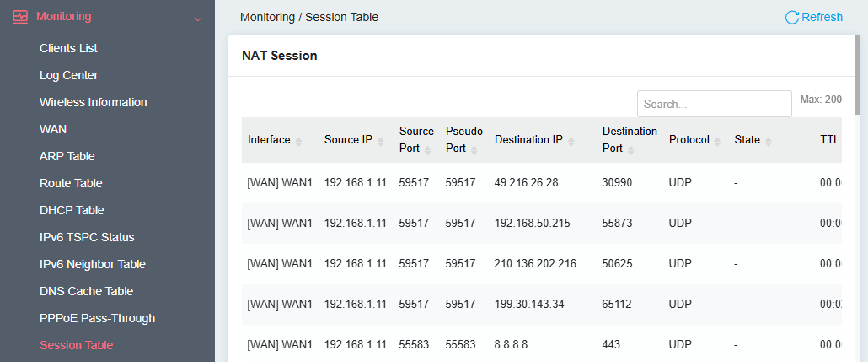Sort by Interface column arrows
Viewport: 868px width, 362px height.
[x=298, y=141]
